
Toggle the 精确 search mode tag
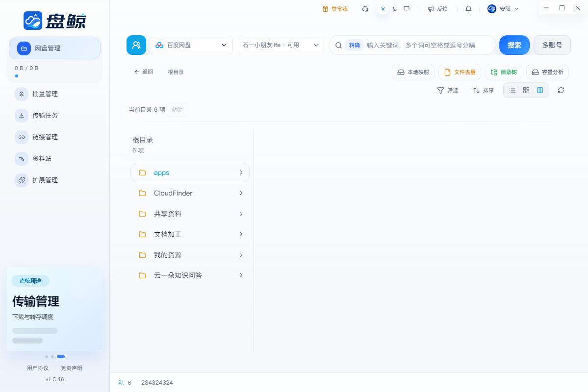click(x=354, y=45)
